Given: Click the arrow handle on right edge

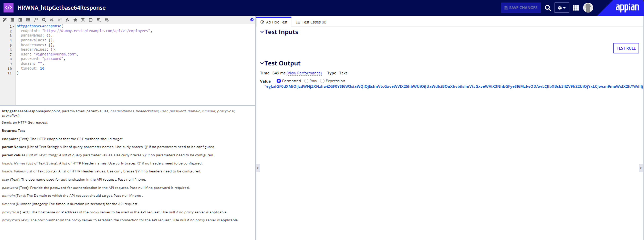Looking at the screenshot, I should [641, 168].
